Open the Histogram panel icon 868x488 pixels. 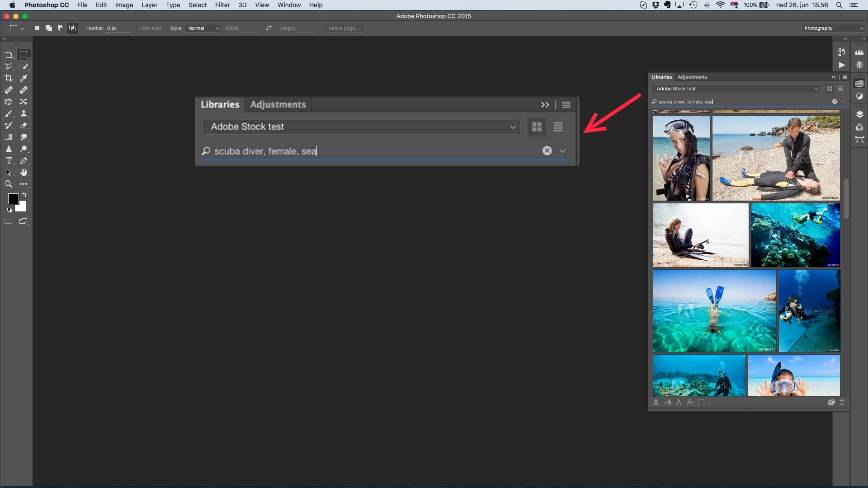pyautogui.click(x=859, y=52)
